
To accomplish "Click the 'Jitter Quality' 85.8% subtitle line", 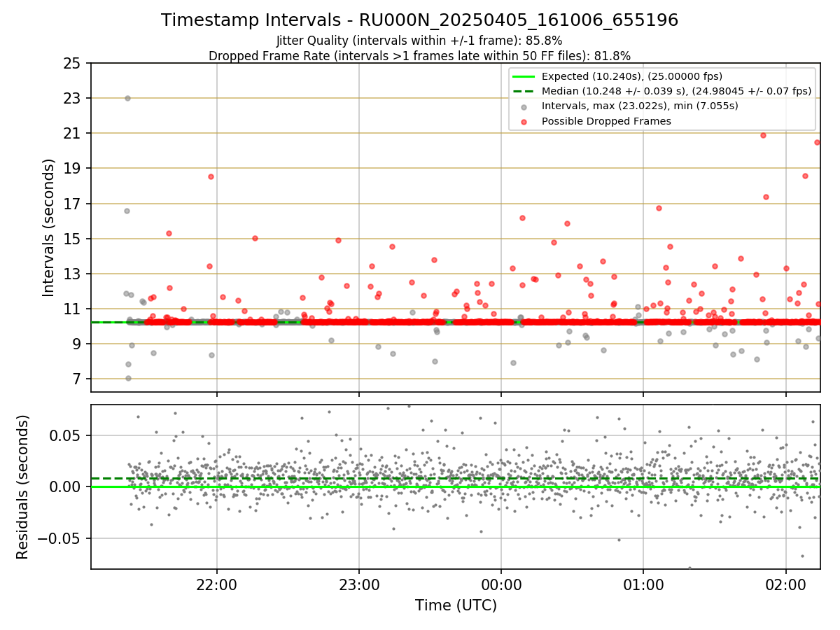I will [x=419, y=41].
